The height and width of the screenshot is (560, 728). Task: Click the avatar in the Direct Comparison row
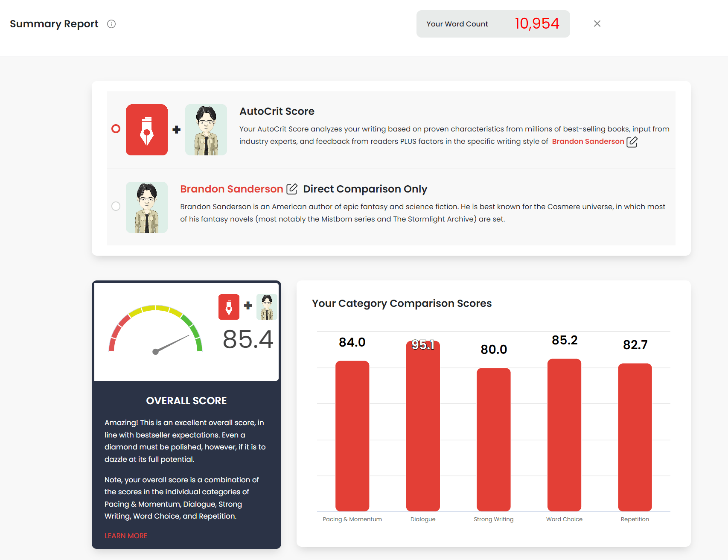point(146,207)
